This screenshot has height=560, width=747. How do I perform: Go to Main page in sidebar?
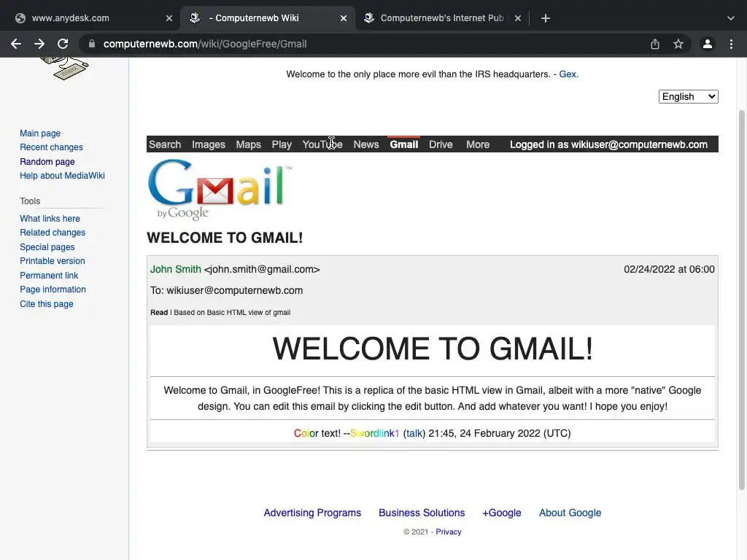pyautogui.click(x=40, y=133)
